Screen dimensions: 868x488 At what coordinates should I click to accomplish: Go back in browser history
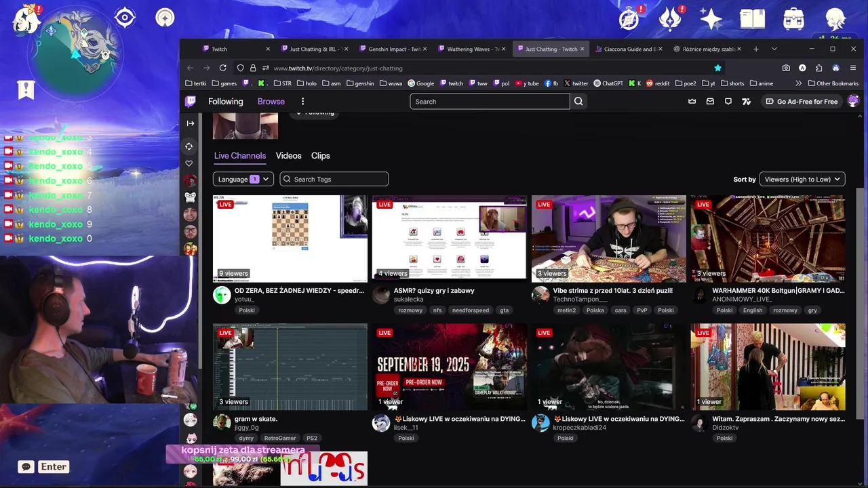click(x=190, y=68)
